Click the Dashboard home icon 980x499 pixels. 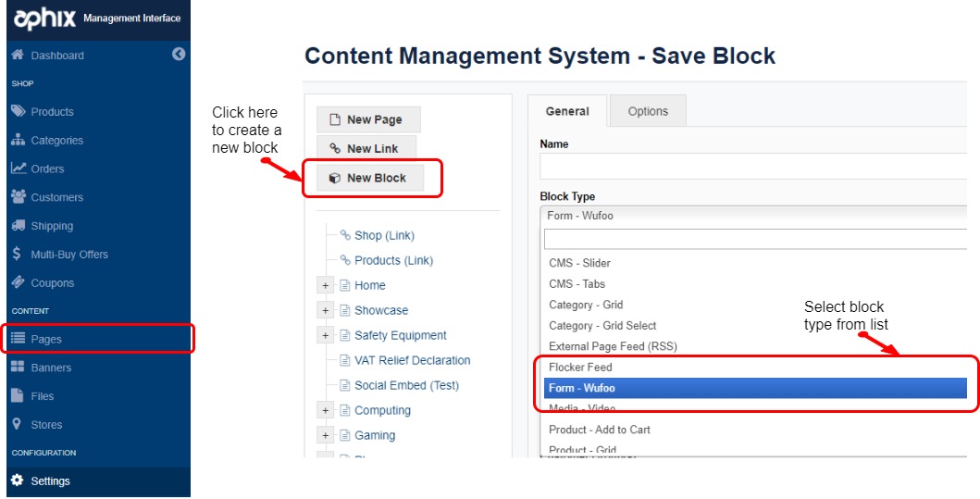pos(18,56)
